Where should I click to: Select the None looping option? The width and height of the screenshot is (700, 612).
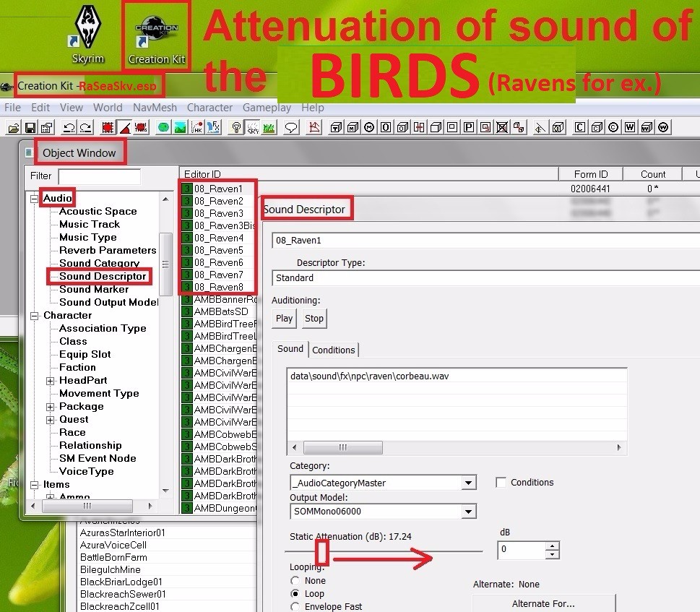point(294,581)
